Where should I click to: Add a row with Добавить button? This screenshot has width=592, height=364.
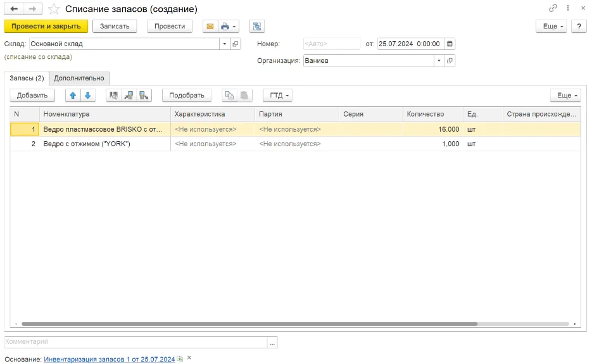[x=32, y=96]
